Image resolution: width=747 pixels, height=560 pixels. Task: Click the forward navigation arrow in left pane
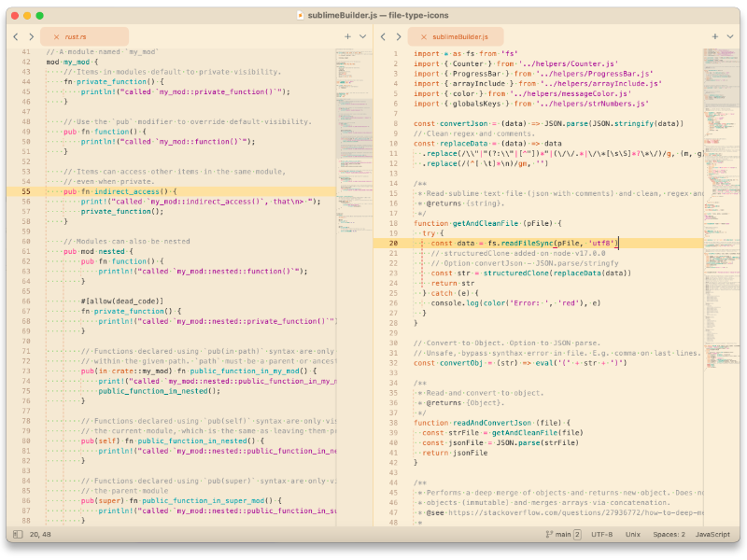coord(31,36)
